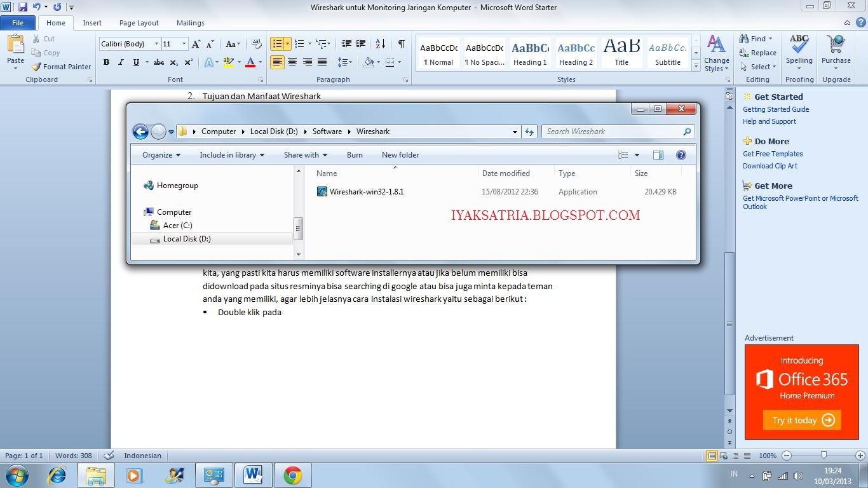Screen dimensions: 868x488
Task: Open the File tab
Action: [x=18, y=23]
